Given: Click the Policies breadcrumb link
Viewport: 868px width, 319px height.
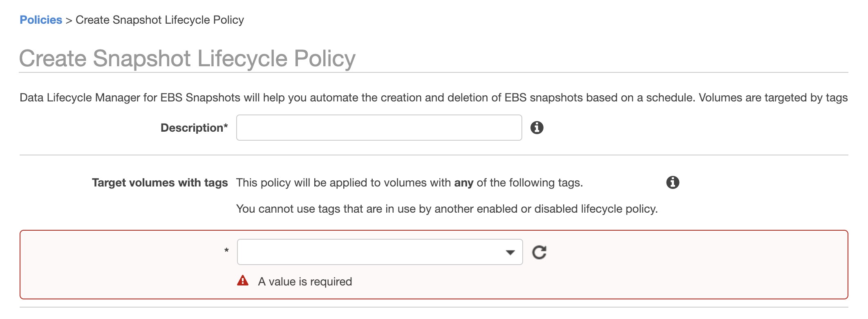Looking at the screenshot, I should click(41, 20).
